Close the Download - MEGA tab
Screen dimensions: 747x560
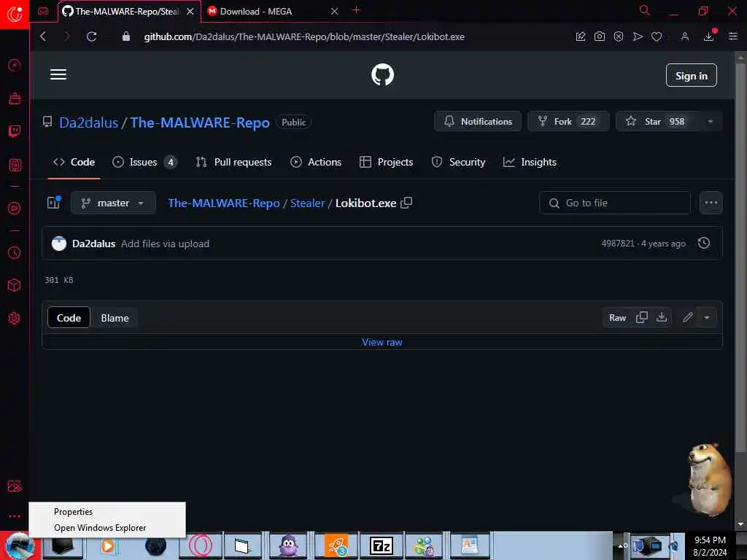click(x=334, y=11)
